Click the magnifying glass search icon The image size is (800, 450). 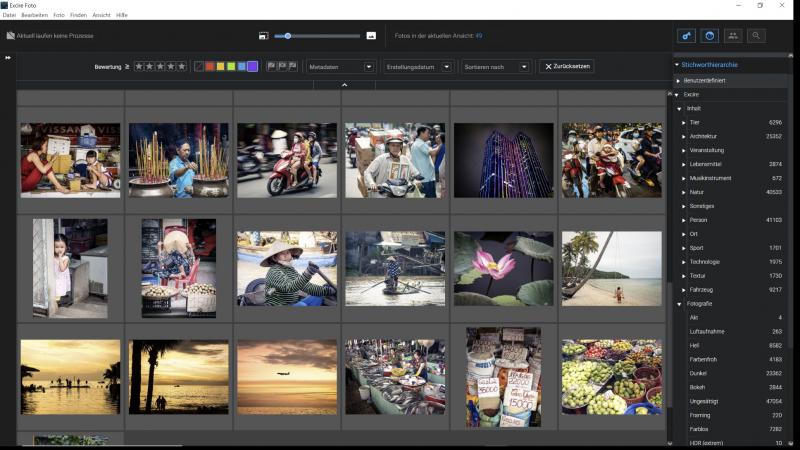(x=756, y=35)
